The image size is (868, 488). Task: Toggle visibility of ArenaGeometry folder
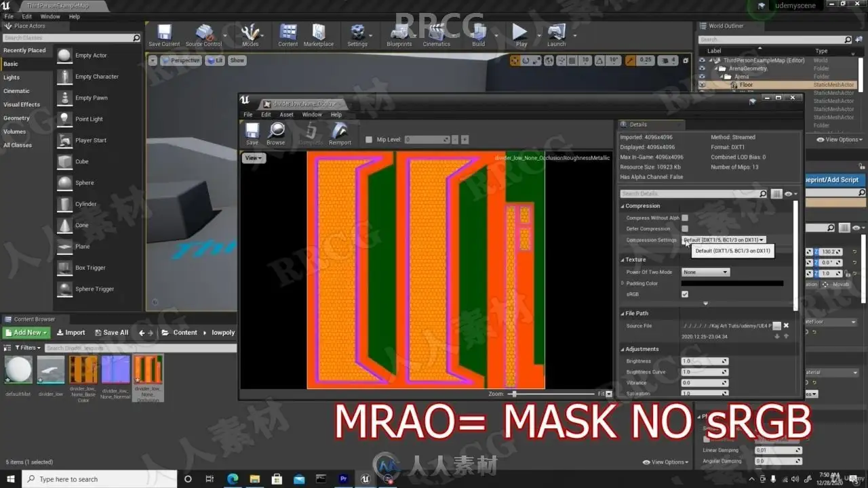(x=702, y=68)
